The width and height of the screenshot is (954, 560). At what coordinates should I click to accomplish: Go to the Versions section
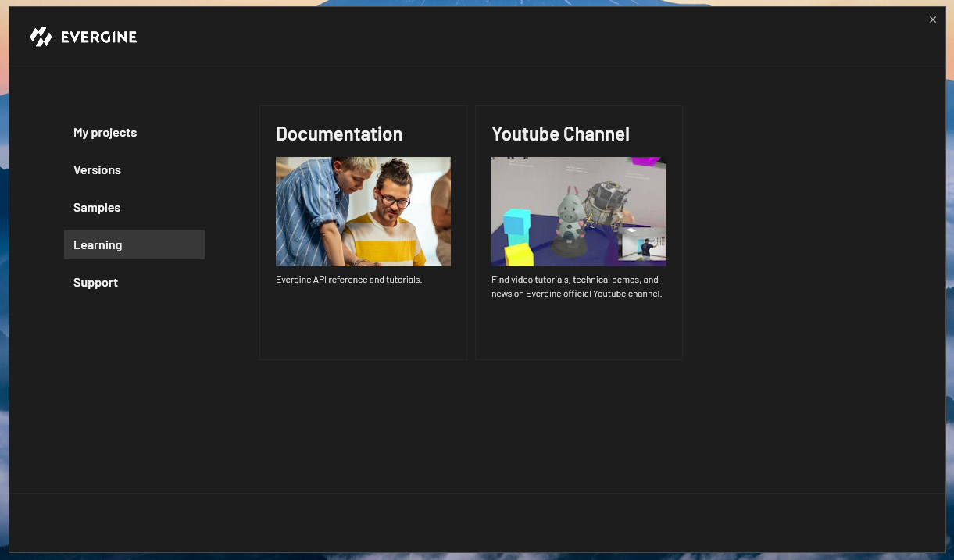[x=97, y=170]
